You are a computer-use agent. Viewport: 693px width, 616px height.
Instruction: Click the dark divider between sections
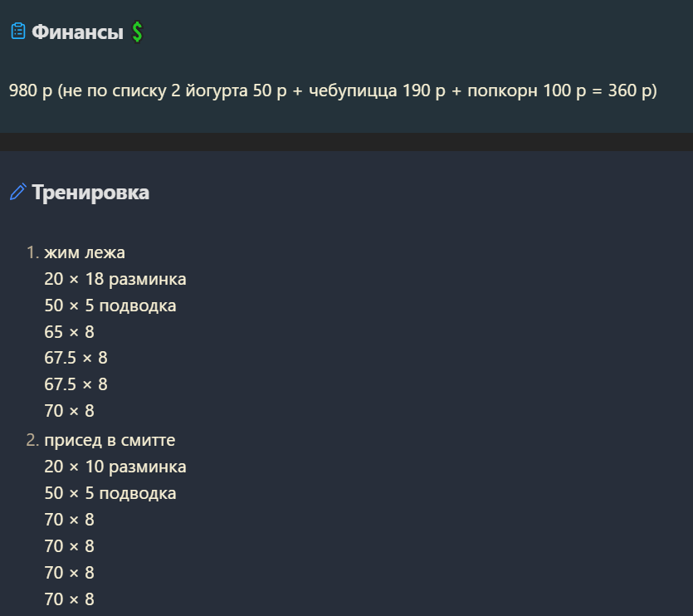[x=347, y=142]
